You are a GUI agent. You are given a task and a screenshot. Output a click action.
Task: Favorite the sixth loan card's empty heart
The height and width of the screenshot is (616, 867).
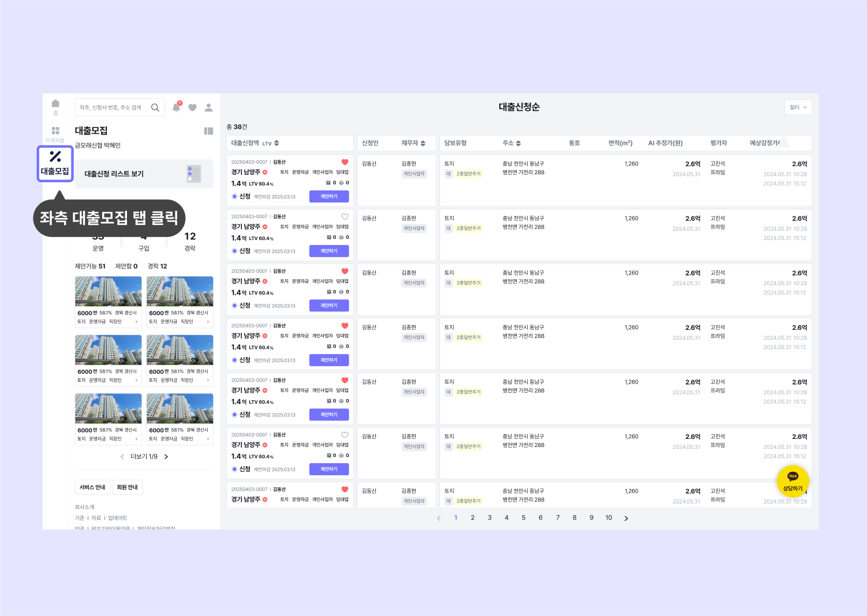click(x=345, y=435)
